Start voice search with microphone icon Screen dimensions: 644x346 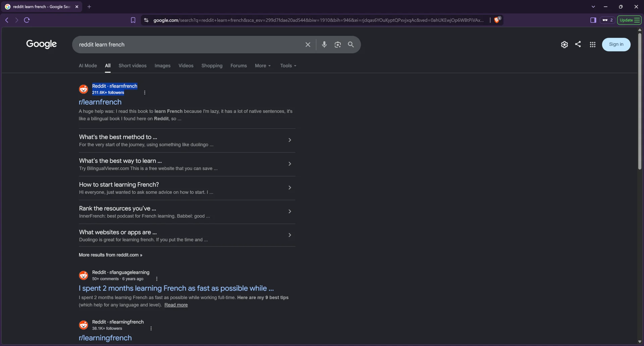[x=324, y=45]
